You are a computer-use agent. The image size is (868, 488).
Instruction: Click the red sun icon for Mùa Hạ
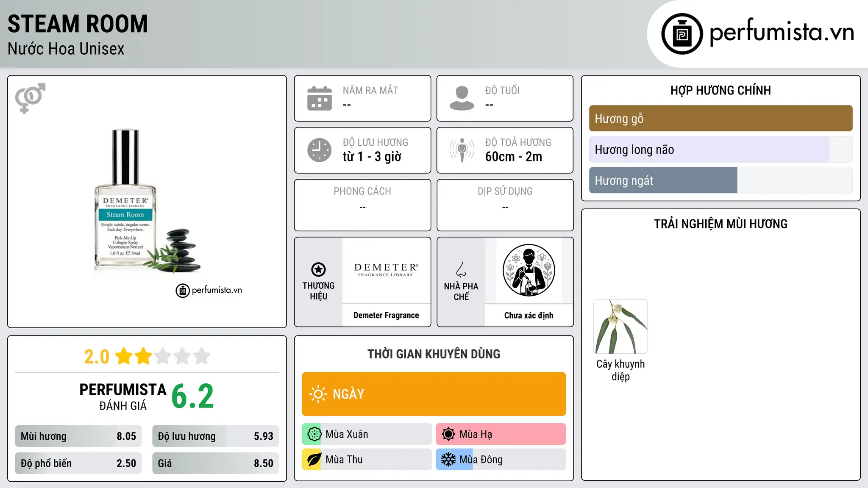tap(448, 434)
